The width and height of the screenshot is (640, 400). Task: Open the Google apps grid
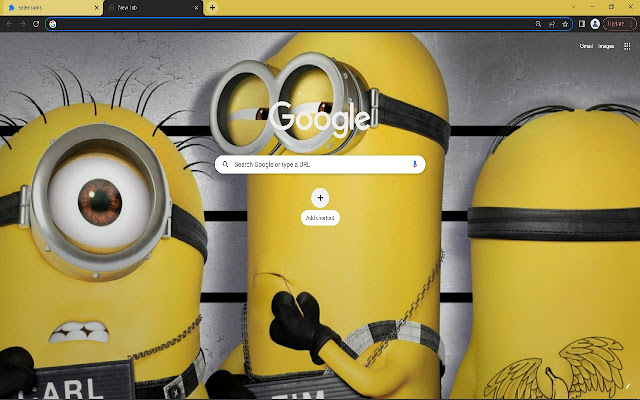[627, 46]
